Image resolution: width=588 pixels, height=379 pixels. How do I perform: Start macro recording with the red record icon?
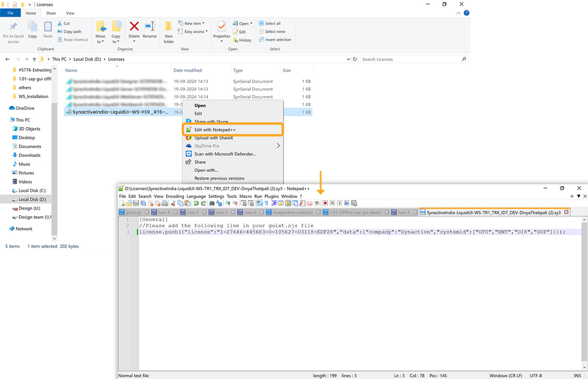point(325,203)
